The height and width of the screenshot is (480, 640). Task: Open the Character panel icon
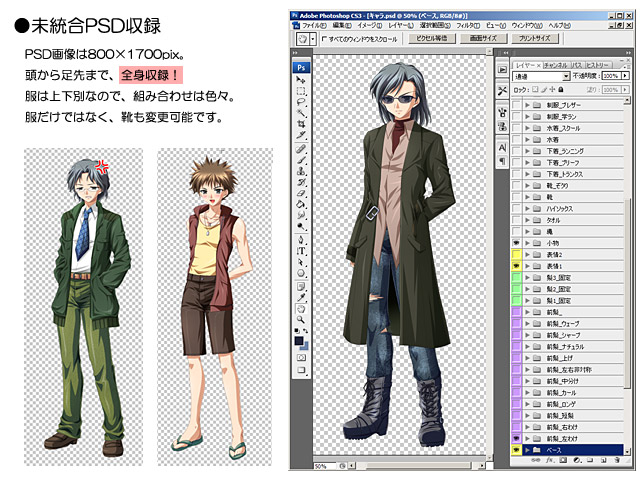coord(502,147)
